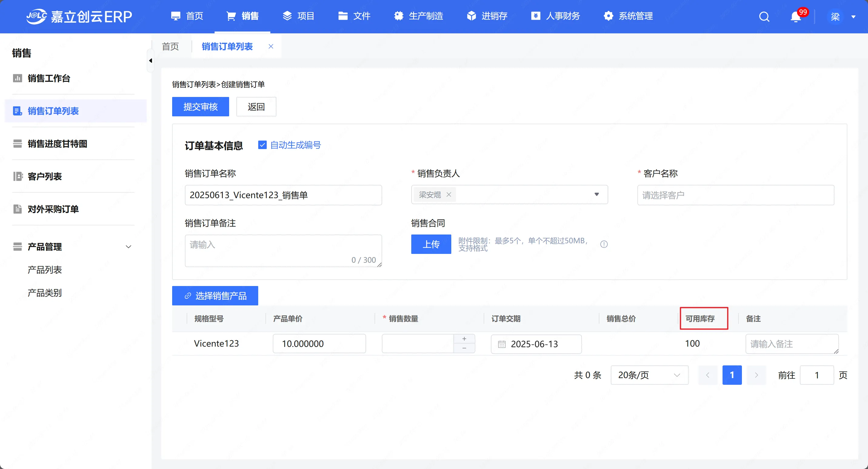Click the 客户名称 select field
This screenshot has height=469, width=868.
coord(735,195)
